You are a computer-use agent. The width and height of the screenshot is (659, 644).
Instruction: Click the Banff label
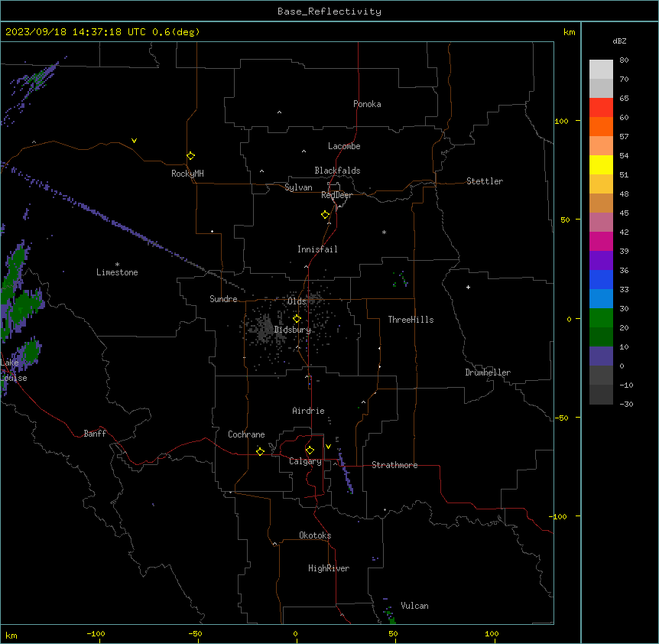95,434
